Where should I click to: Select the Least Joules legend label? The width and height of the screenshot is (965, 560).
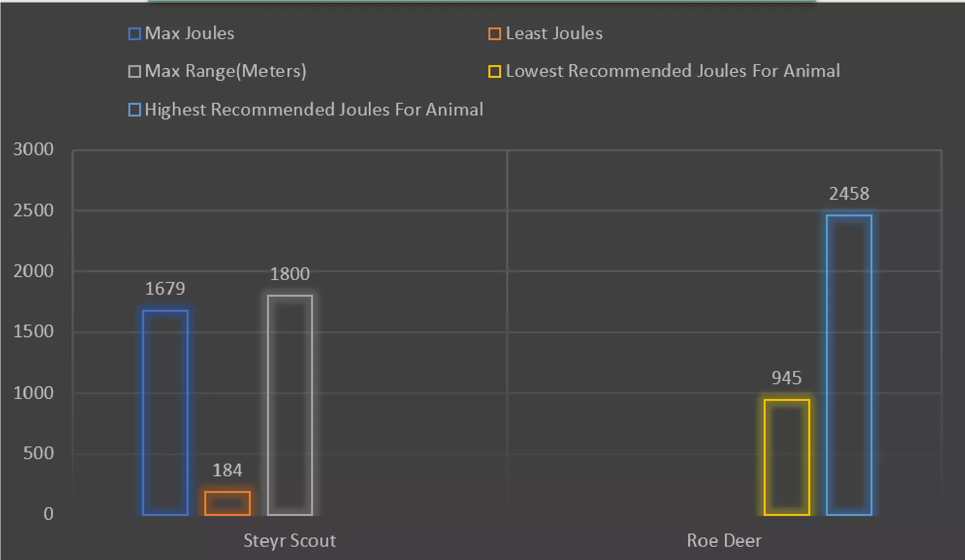tap(554, 33)
